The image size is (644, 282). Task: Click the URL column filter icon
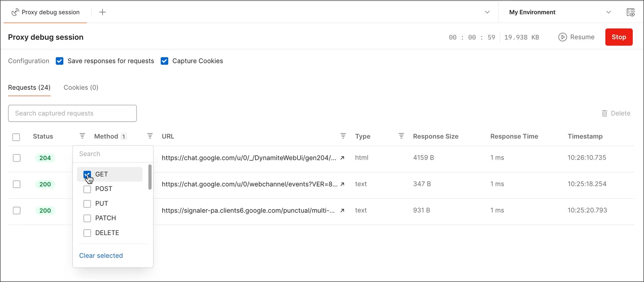click(343, 136)
